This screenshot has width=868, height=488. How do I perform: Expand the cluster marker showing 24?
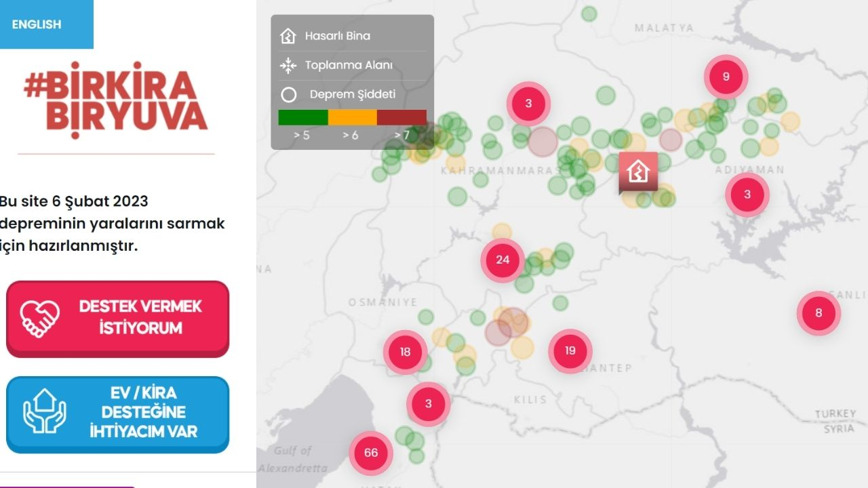tap(502, 260)
